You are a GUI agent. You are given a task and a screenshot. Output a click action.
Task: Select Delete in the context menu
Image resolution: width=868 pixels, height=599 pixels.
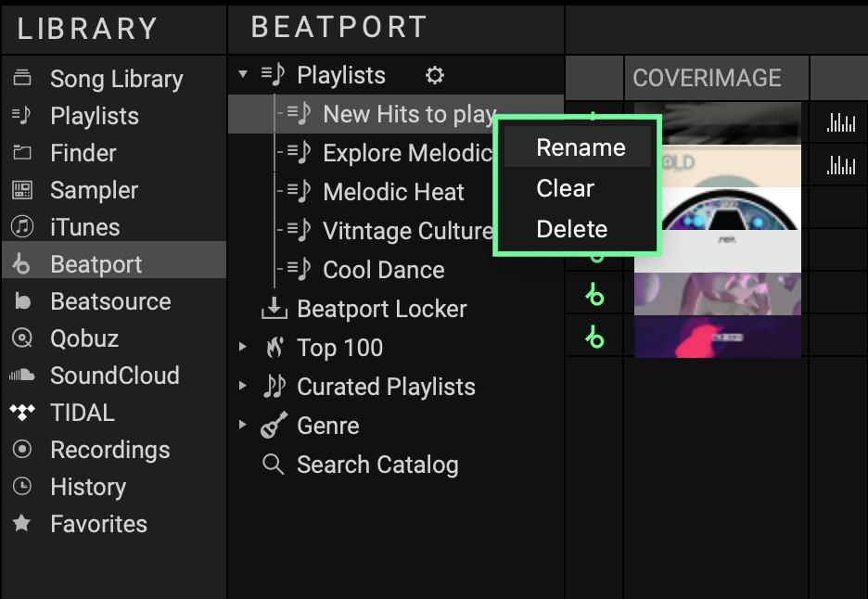click(571, 229)
